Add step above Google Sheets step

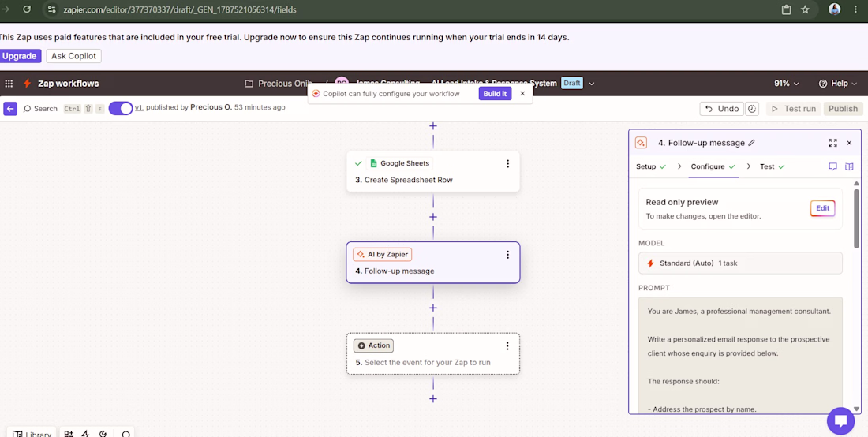point(433,126)
